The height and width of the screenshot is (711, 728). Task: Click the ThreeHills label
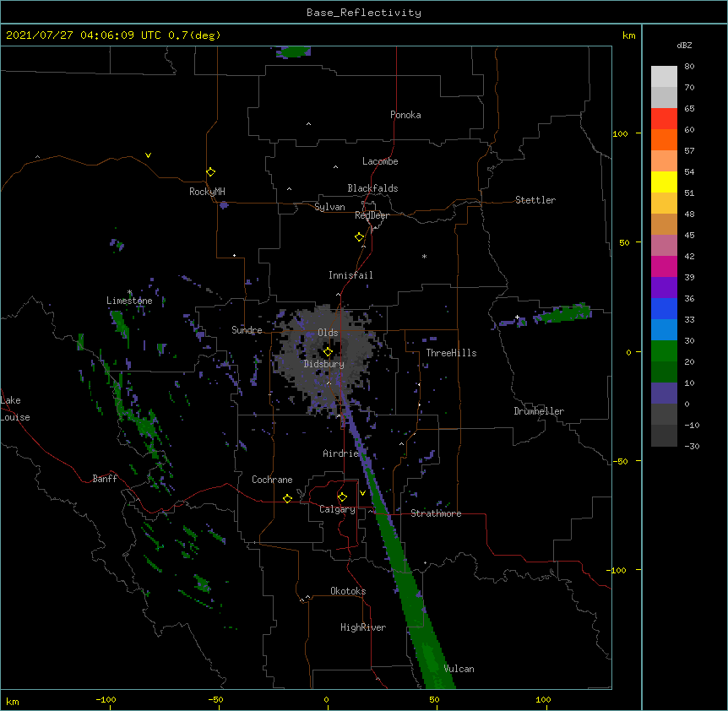pos(451,353)
